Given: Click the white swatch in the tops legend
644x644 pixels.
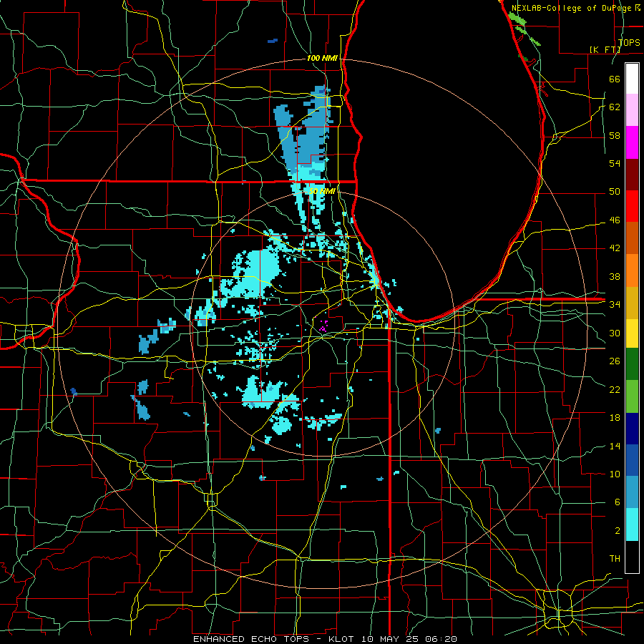Looking at the screenshot, I should [x=632, y=79].
